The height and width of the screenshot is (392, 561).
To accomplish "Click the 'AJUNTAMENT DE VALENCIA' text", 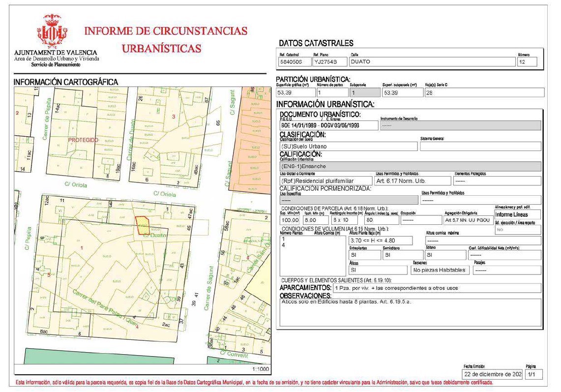I will pyautogui.click(x=56, y=53).
